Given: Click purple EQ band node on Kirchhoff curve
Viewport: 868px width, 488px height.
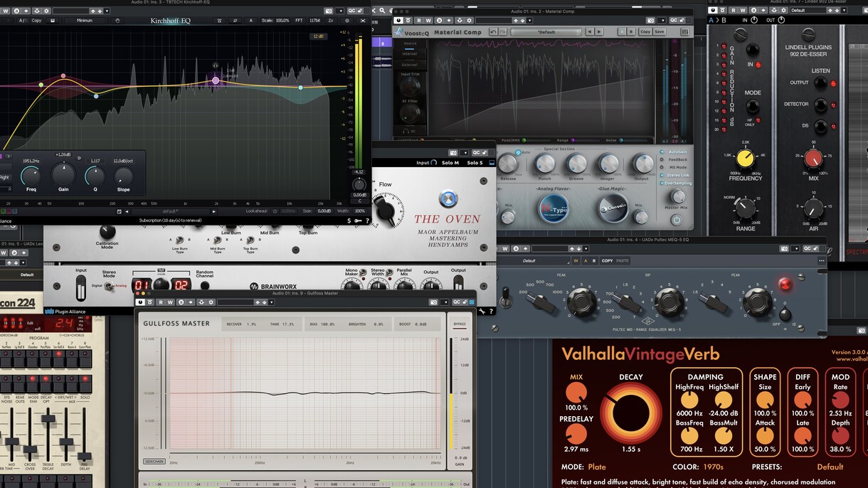Looking at the screenshot, I should (x=216, y=80).
